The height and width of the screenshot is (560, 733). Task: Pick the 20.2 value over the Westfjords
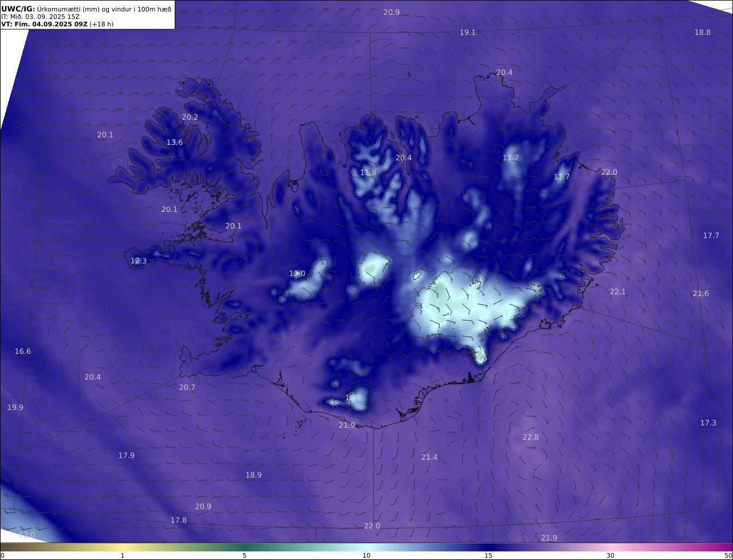[190, 117]
